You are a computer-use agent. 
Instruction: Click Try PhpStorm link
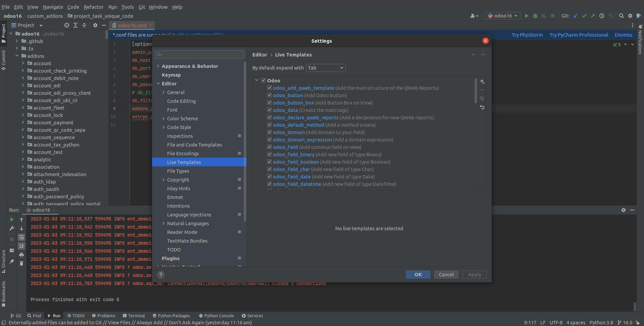[527, 35]
